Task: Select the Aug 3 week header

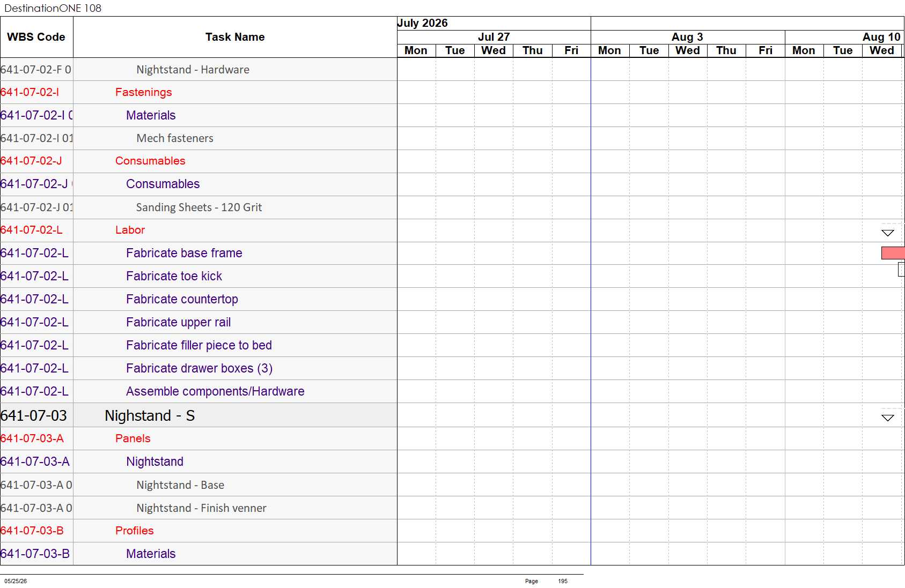Action: coord(687,37)
